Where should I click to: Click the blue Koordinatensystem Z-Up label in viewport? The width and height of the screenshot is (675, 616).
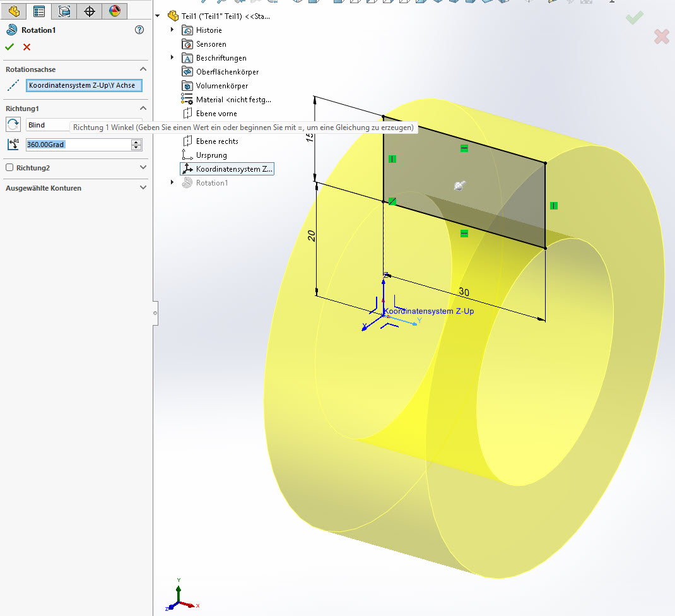429,311
